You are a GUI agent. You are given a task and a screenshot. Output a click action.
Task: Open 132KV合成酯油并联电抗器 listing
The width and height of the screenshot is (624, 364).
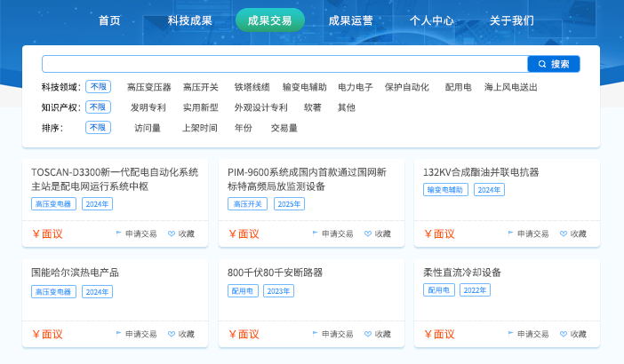click(481, 172)
